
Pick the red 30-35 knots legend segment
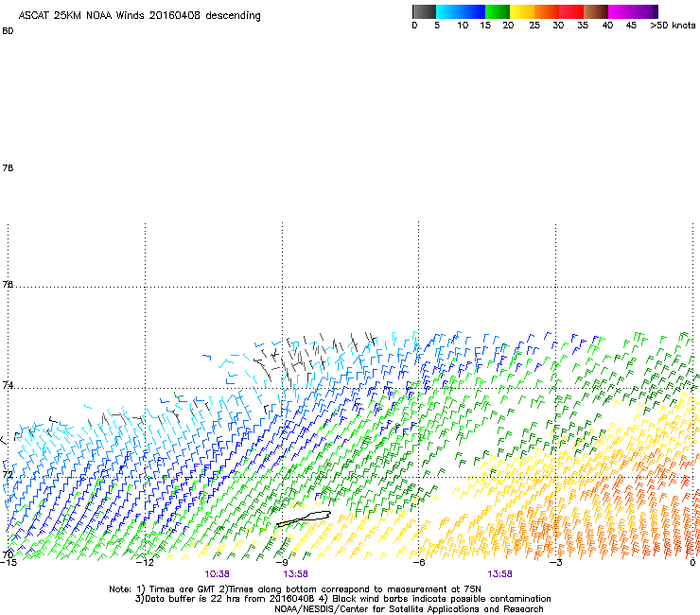pyautogui.click(x=571, y=11)
